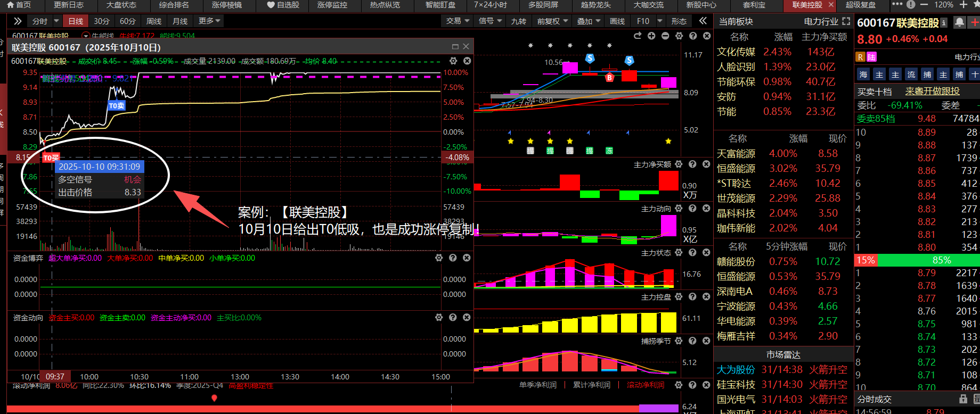Select the 周线 weekly chart tab
Viewport: 980px width, 414px height.
(154, 21)
